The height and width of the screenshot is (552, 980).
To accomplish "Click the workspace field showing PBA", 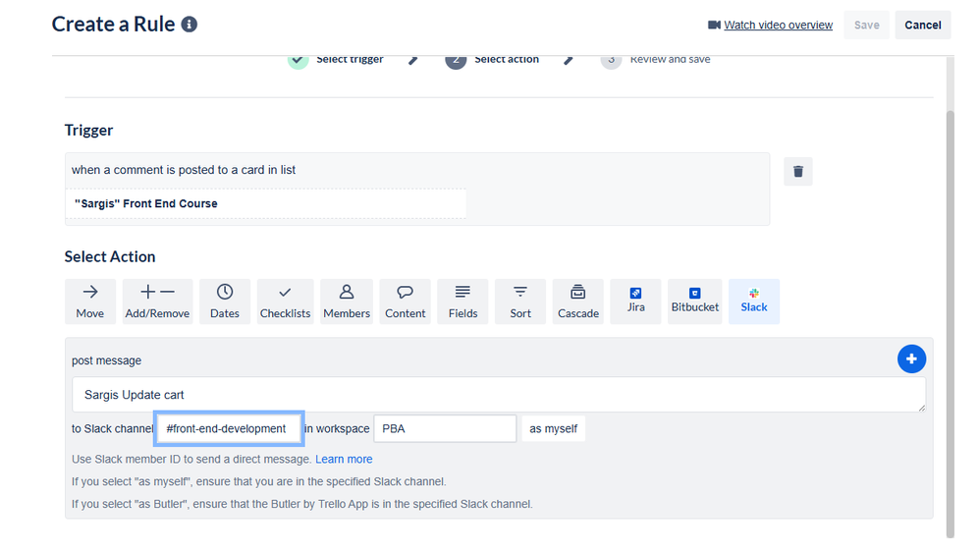I will 445,429.
